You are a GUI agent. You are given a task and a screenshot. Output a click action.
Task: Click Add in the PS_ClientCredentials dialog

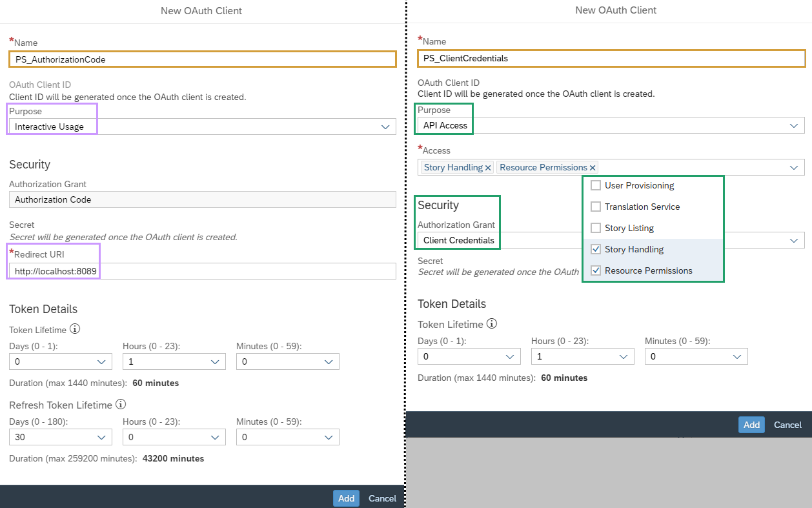click(x=751, y=425)
